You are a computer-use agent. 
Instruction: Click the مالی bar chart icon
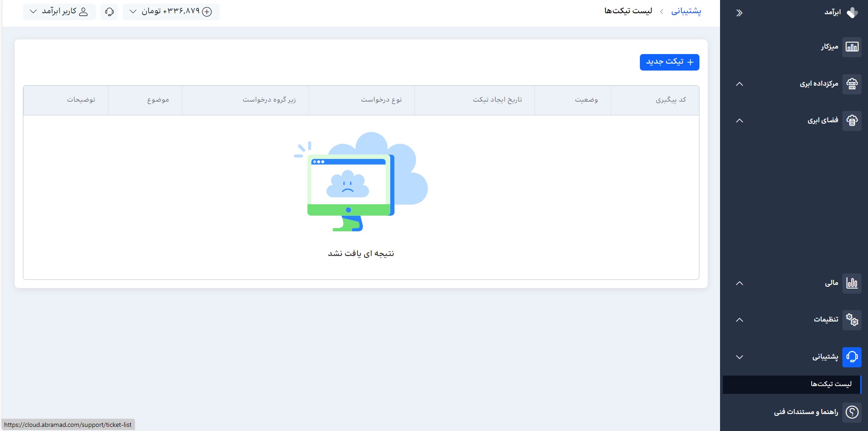[x=852, y=283]
